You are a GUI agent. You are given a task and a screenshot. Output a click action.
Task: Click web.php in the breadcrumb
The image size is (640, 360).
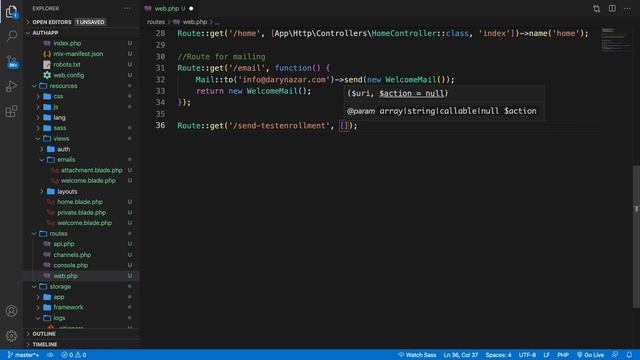[195, 22]
